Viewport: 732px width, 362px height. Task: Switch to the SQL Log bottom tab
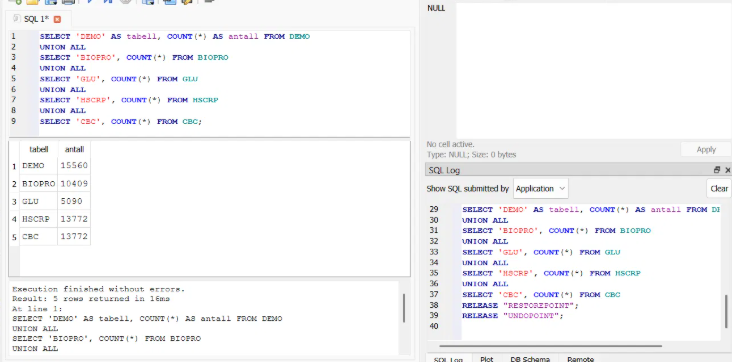point(448,359)
